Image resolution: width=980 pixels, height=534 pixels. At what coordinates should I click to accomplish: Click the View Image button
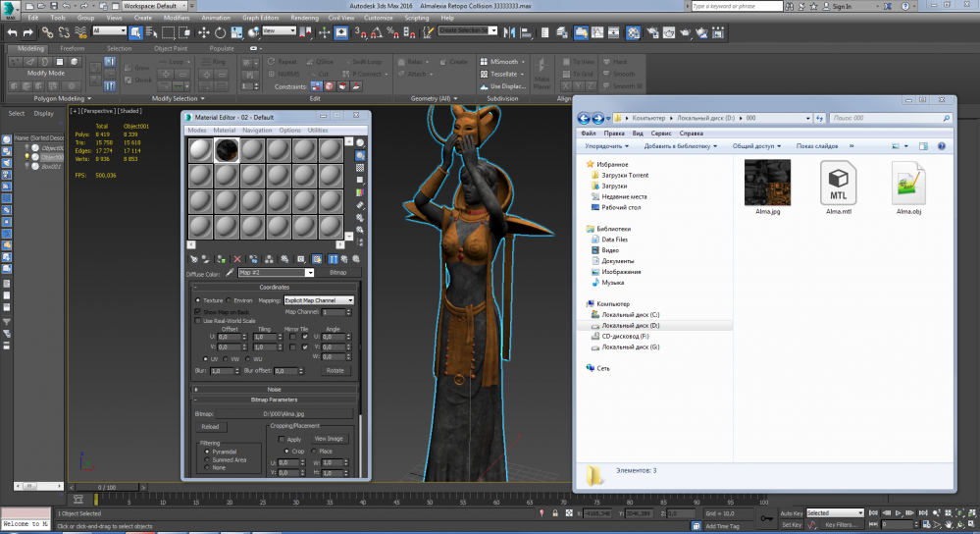329,439
